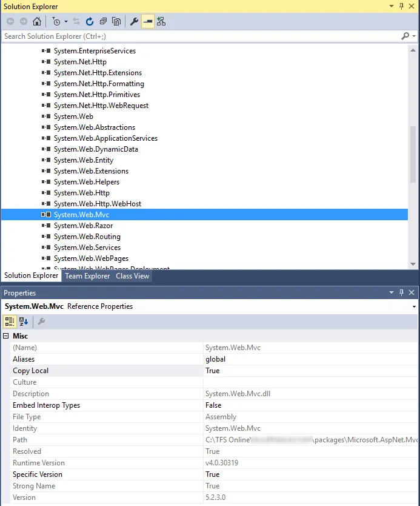The width and height of the screenshot is (420, 506).
Task: Collapse the Misc category
Action: coord(6,336)
